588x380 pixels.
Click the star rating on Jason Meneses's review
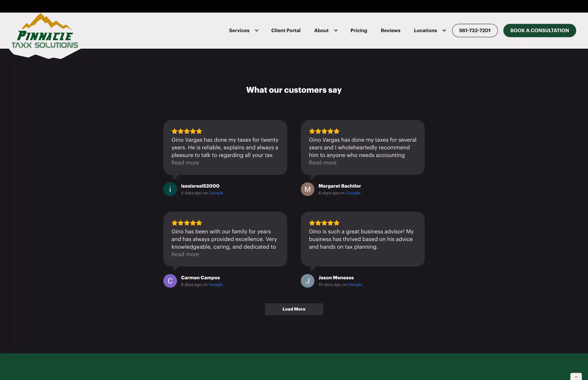(324, 223)
